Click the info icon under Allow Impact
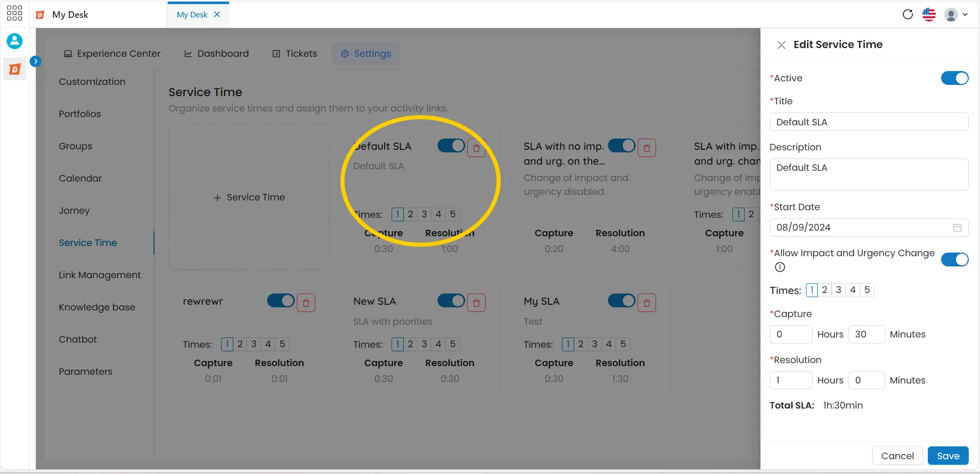 point(780,267)
